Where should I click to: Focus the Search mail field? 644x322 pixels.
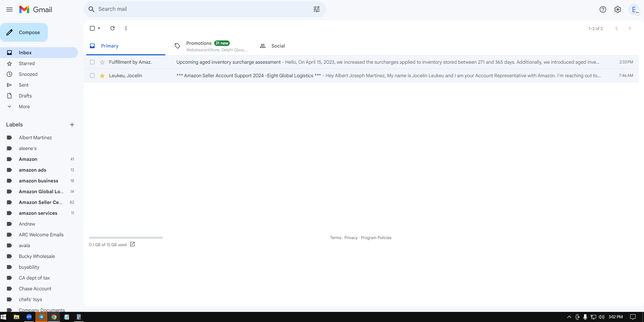[x=205, y=9]
